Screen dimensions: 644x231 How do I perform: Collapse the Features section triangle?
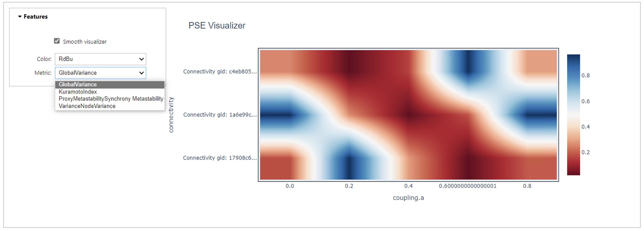click(x=20, y=17)
